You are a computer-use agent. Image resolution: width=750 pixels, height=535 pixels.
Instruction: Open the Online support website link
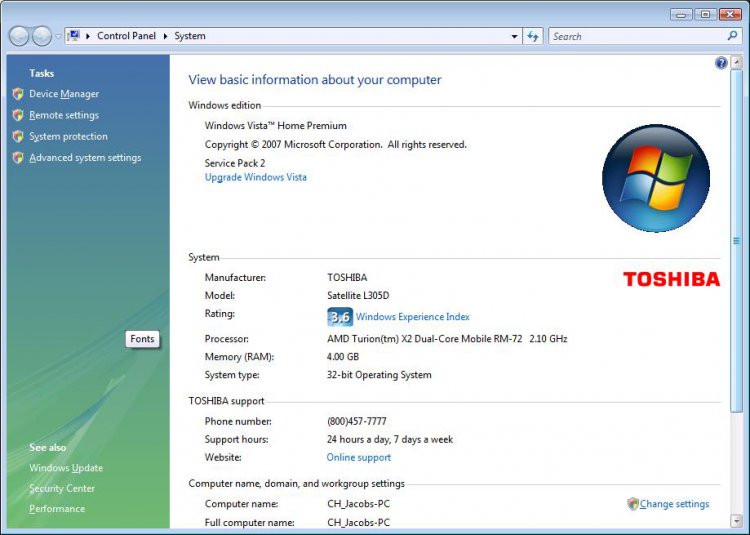pos(359,458)
